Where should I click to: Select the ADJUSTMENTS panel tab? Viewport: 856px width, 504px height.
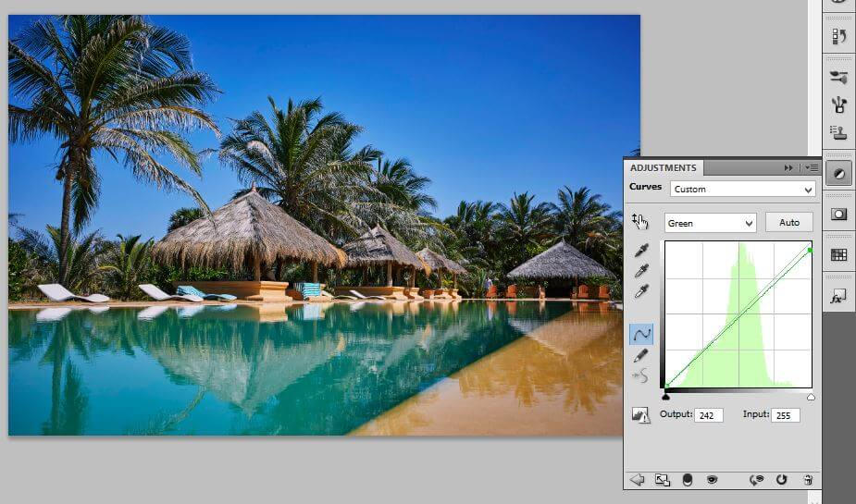[x=664, y=167]
